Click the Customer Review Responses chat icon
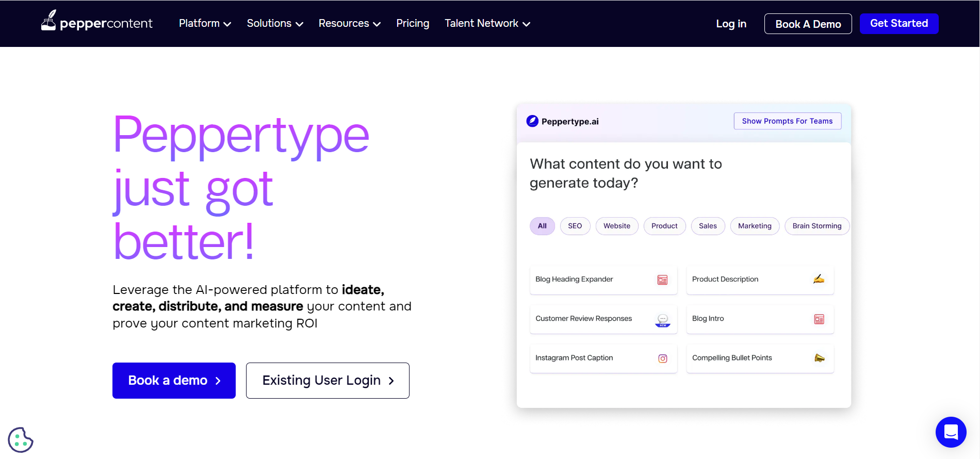The height and width of the screenshot is (459, 980). coord(663,320)
